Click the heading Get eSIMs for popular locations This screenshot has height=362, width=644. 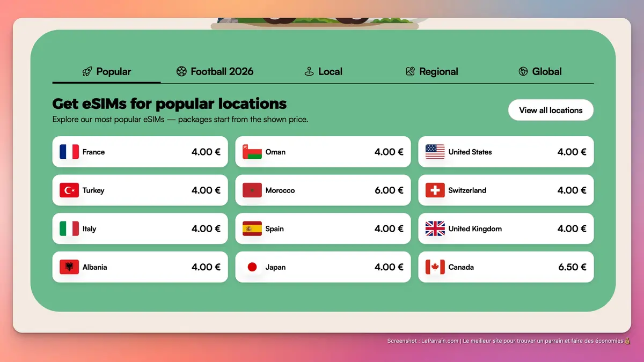170,104
